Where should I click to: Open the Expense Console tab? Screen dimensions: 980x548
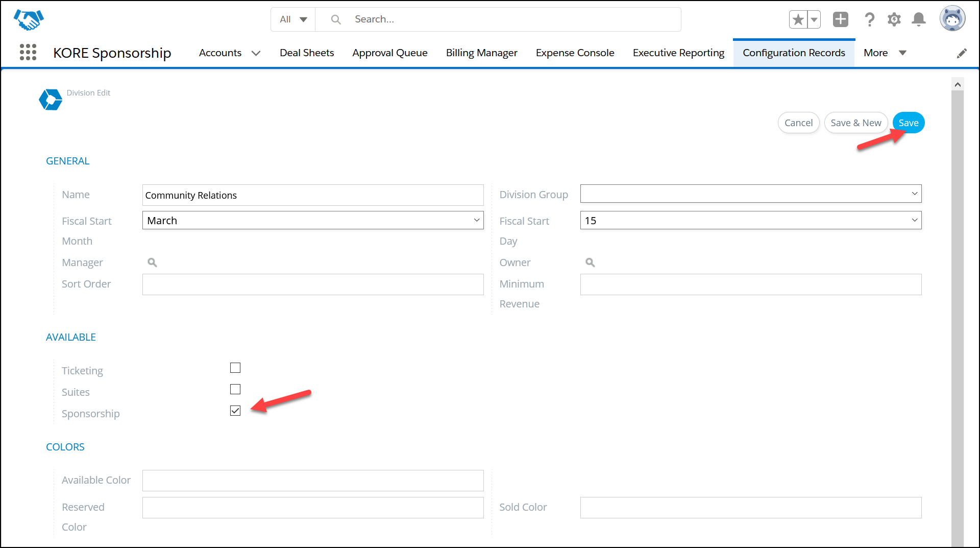pyautogui.click(x=575, y=53)
